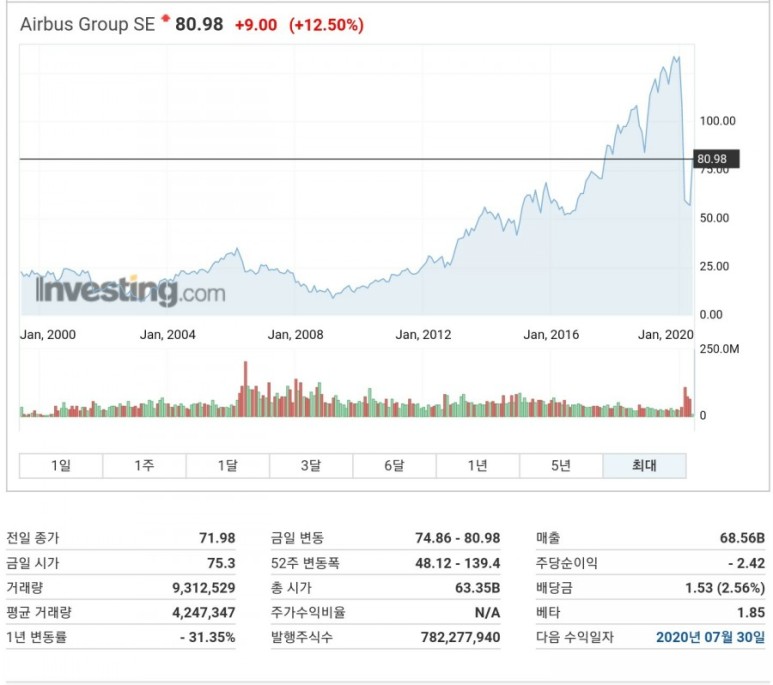Click the 25.00 price axis label
The image size is (773, 685).
pyautogui.click(x=714, y=266)
